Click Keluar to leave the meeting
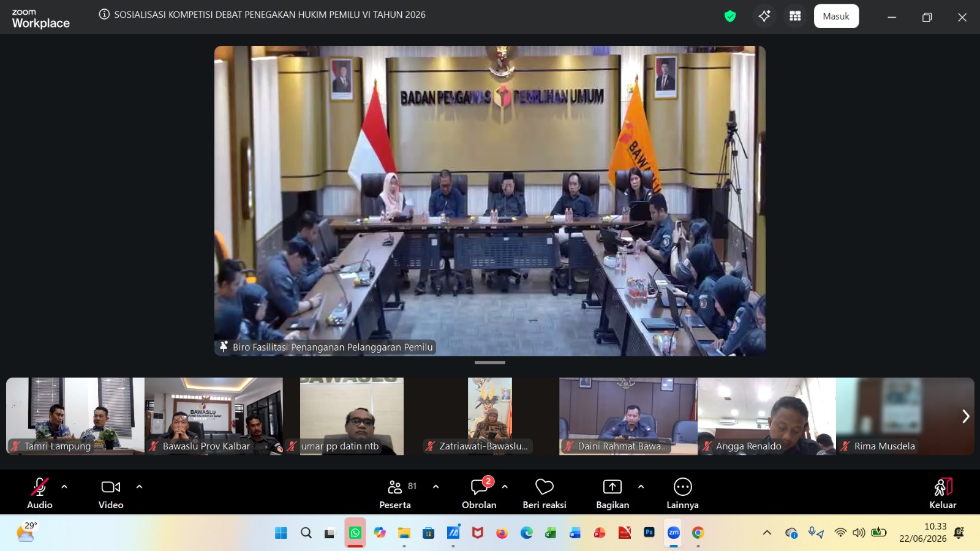The height and width of the screenshot is (551, 980). click(943, 493)
